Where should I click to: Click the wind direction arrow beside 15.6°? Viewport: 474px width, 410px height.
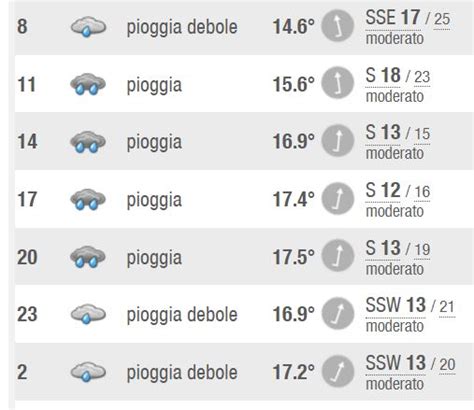click(x=337, y=83)
